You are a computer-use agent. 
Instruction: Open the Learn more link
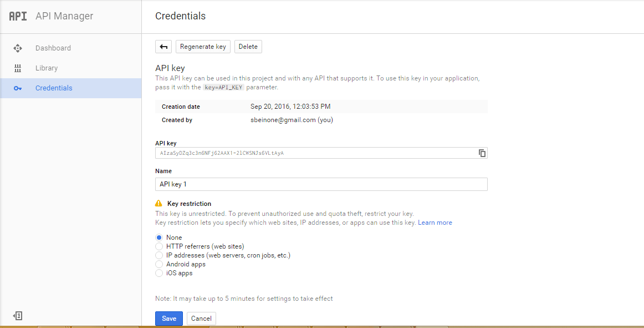coord(435,223)
